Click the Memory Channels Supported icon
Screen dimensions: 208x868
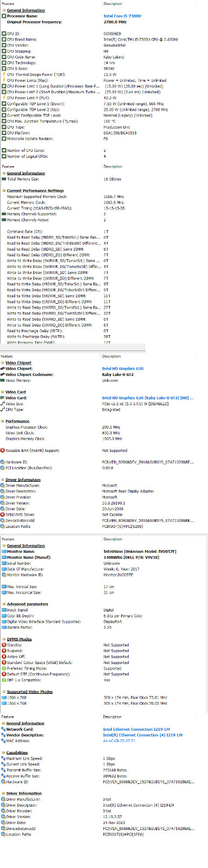pyautogui.click(x=4, y=214)
